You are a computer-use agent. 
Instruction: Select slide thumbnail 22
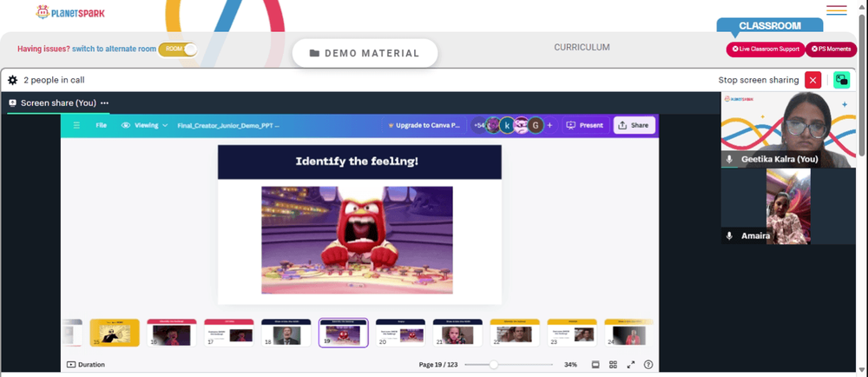[515, 333]
